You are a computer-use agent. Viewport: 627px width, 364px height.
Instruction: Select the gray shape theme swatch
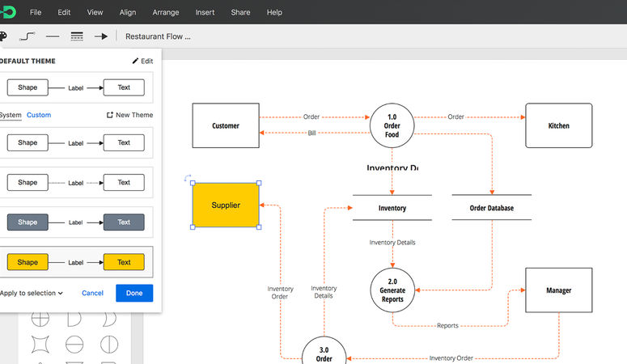[x=76, y=222]
